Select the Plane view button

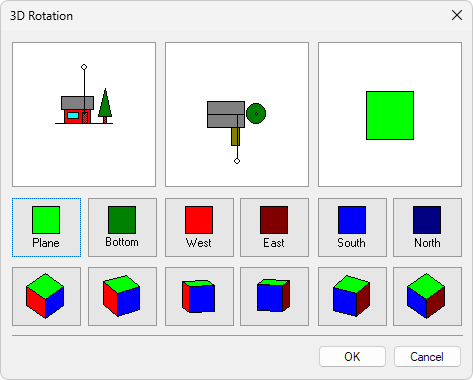coord(46,228)
